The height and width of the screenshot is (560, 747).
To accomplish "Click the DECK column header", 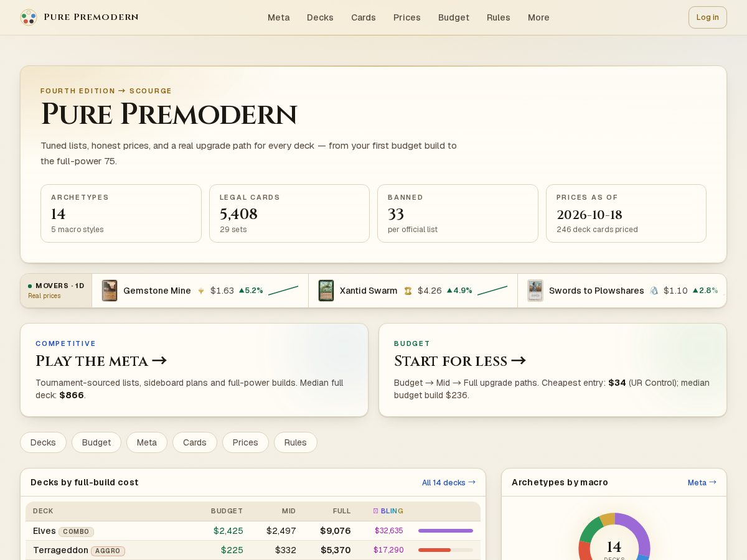I will click(43, 511).
